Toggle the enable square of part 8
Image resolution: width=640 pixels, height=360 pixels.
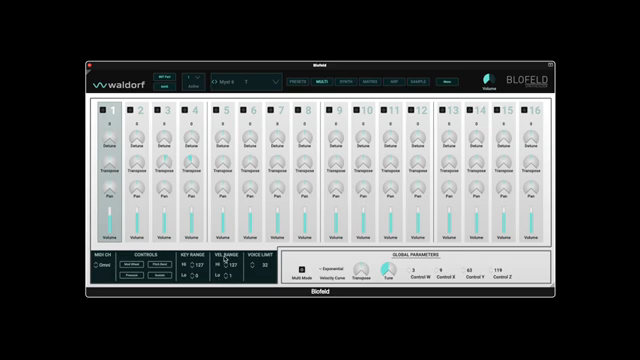click(x=298, y=110)
